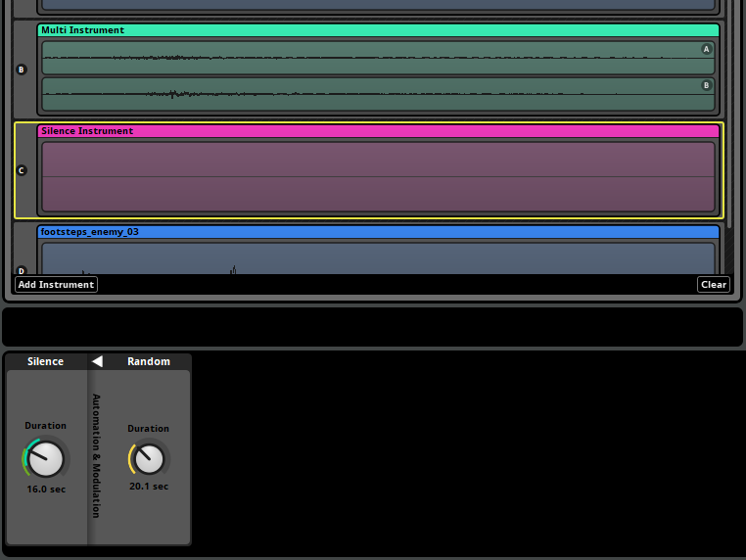Screen dimensions: 746x560
Task: Select the footsteps_enemy_03 instrument header
Action: coord(378,232)
